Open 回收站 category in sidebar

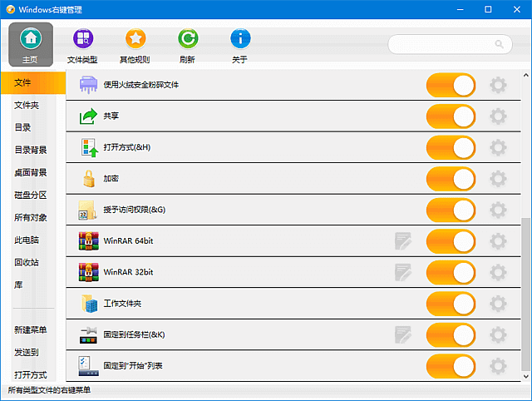click(27, 263)
